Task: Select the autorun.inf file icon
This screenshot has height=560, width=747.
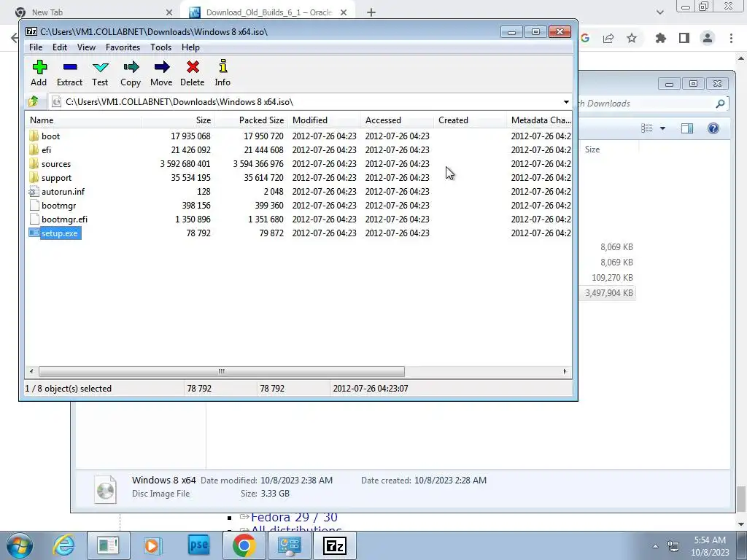Action: [34, 192]
